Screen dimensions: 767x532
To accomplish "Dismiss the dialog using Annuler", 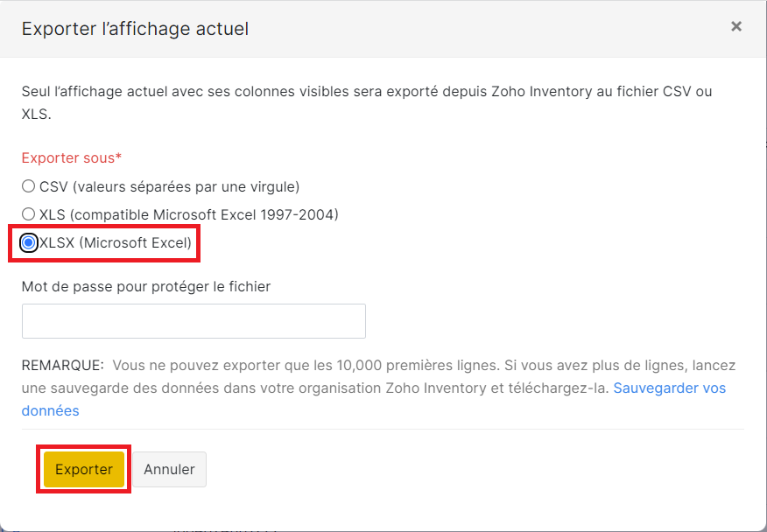I will tap(168, 469).
